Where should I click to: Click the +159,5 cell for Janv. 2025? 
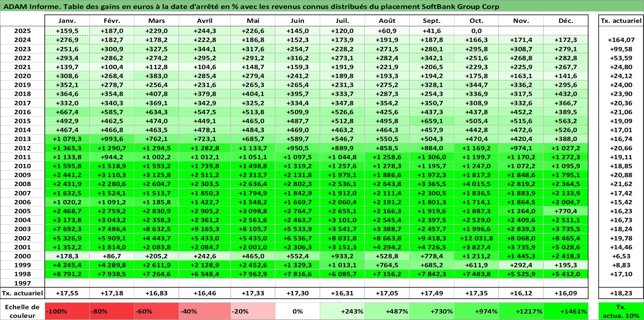(67, 31)
